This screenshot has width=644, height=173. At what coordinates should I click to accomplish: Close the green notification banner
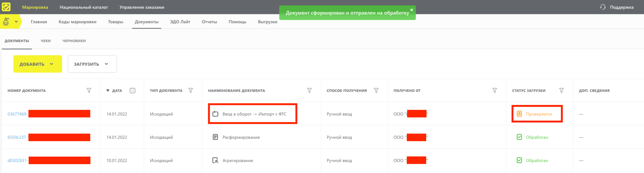tap(411, 10)
